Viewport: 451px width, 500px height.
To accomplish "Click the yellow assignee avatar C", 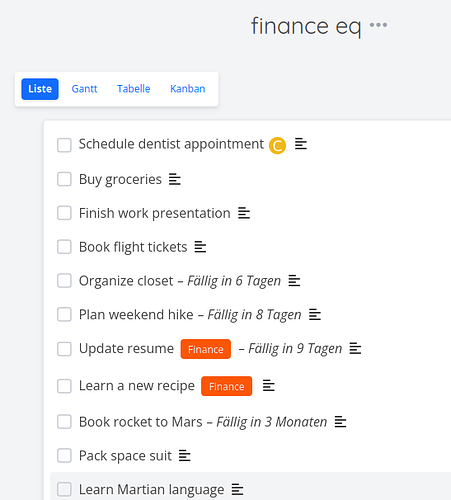I will coord(277,145).
